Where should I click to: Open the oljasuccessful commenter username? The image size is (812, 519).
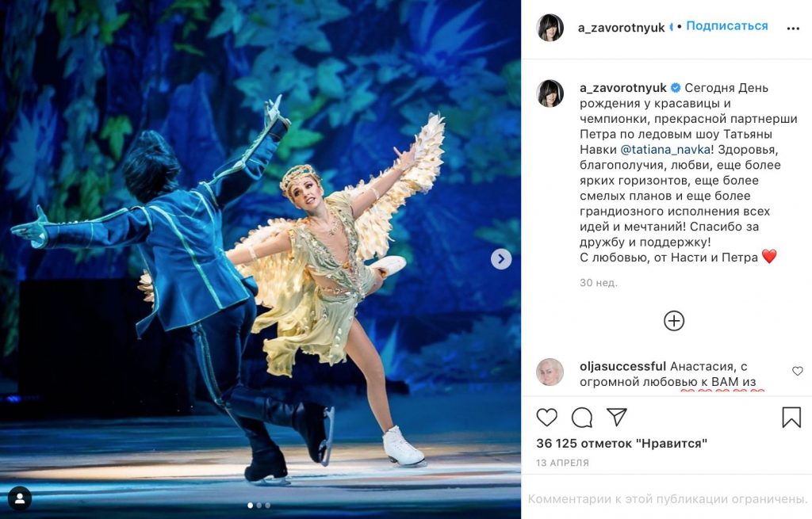622,366
